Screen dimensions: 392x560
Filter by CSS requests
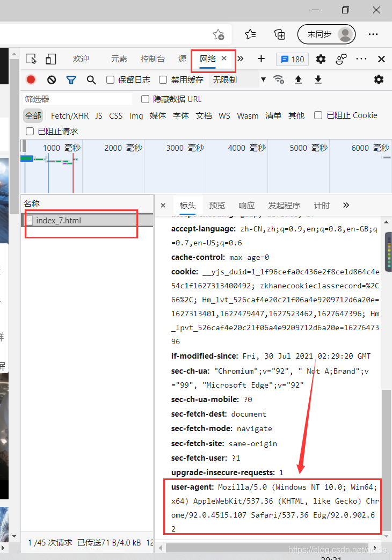(116, 116)
